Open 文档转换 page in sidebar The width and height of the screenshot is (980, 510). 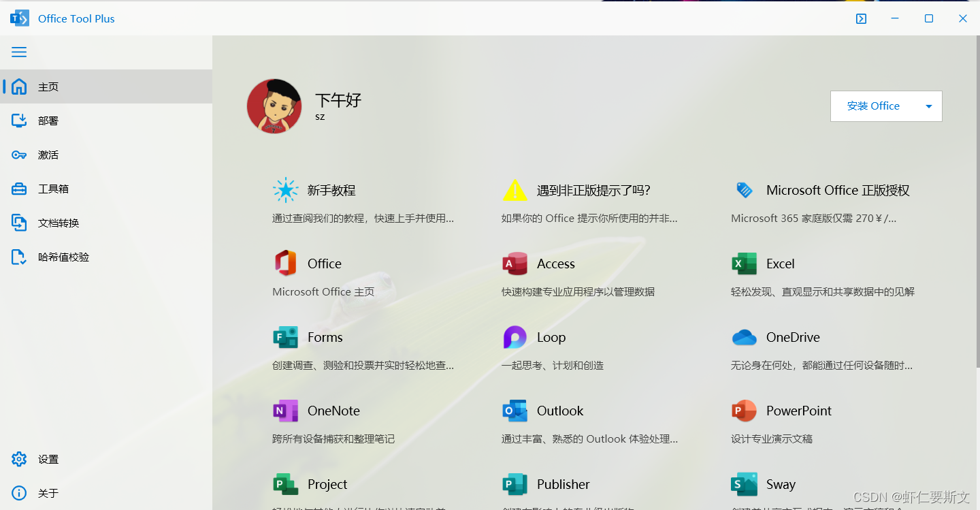pos(106,223)
